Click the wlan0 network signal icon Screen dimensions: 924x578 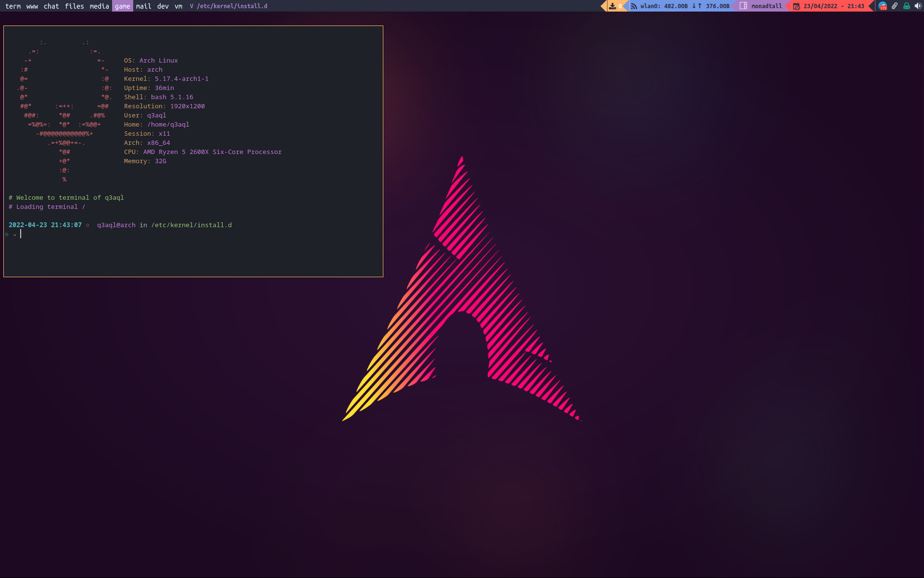(634, 6)
